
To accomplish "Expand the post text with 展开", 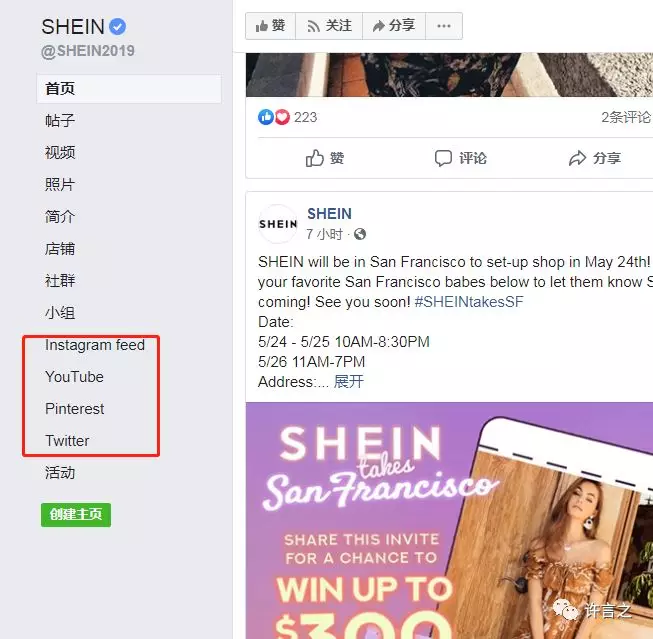I will (349, 382).
